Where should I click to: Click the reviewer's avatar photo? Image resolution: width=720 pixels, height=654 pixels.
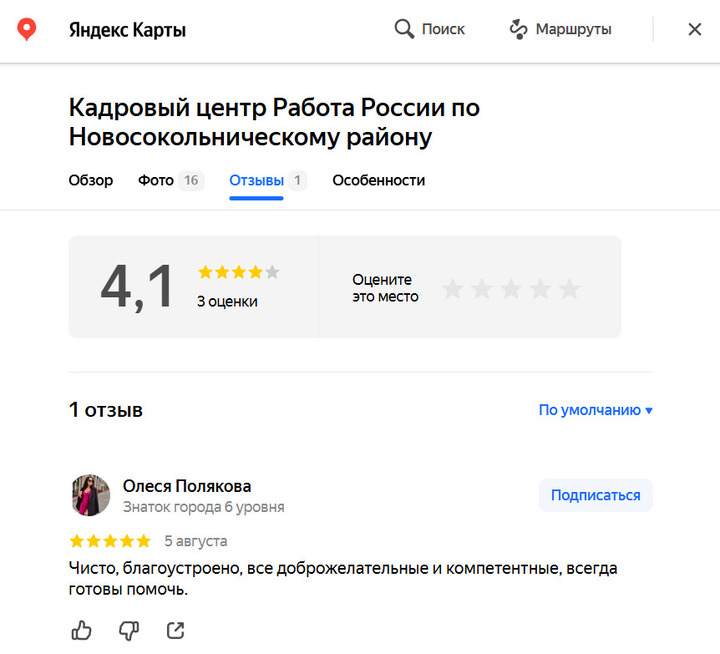(90, 495)
